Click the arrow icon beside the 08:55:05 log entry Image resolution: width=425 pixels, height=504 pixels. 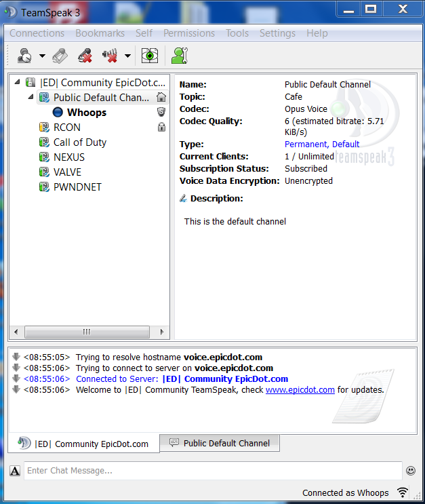(x=16, y=357)
